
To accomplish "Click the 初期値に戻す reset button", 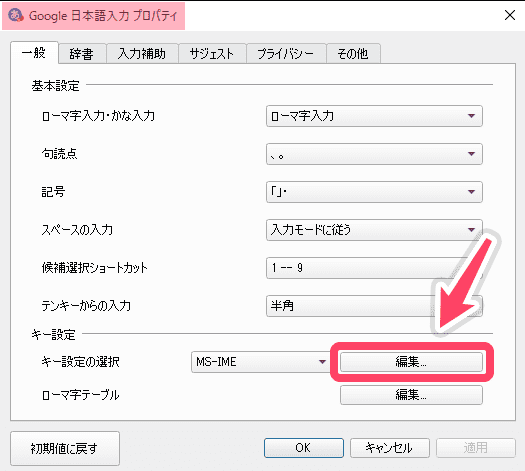I will (x=65, y=448).
